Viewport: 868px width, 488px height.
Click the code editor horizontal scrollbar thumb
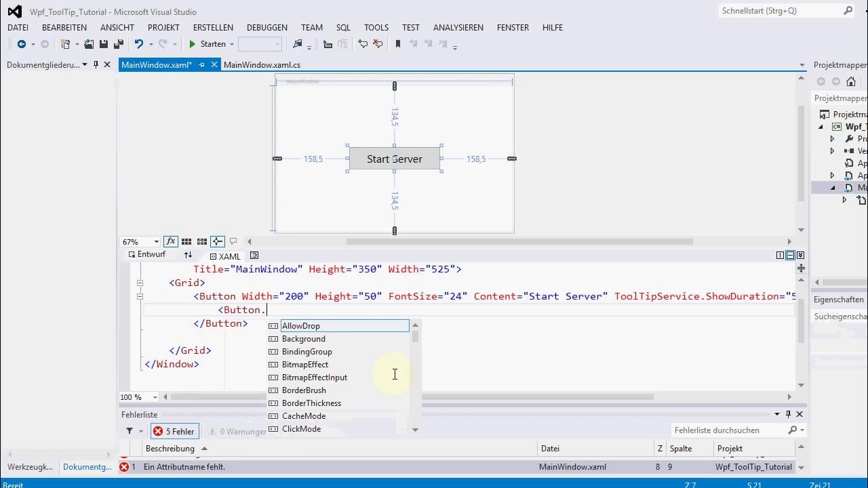pos(412,397)
